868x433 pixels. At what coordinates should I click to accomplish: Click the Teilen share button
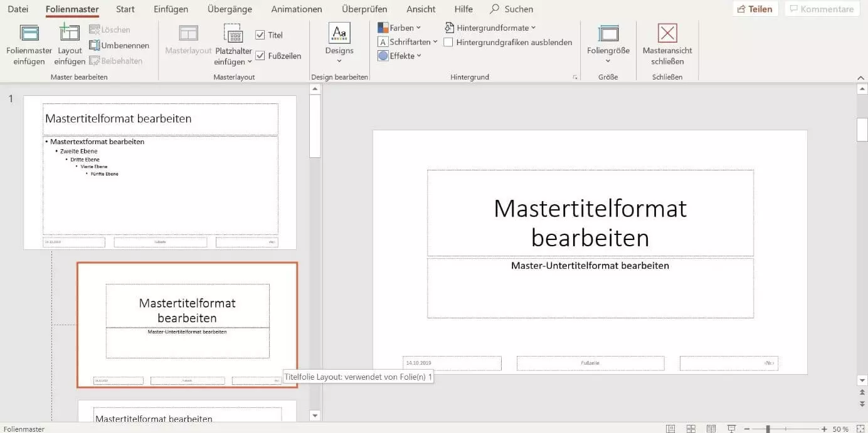point(755,9)
